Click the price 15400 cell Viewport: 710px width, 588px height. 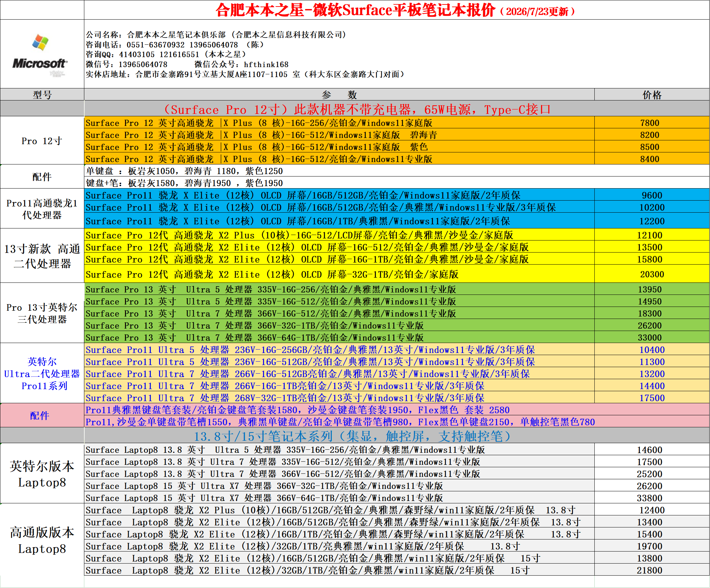click(652, 534)
